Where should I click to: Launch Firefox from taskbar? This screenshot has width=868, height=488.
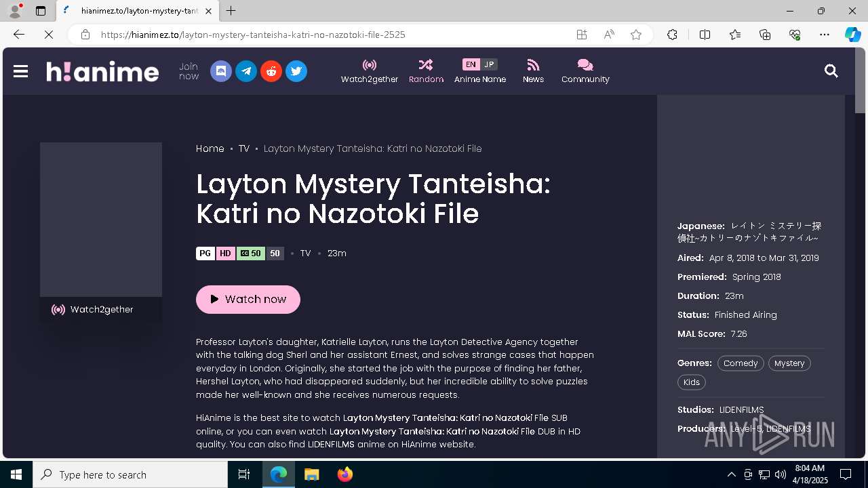pyautogui.click(x=345, y=474)
